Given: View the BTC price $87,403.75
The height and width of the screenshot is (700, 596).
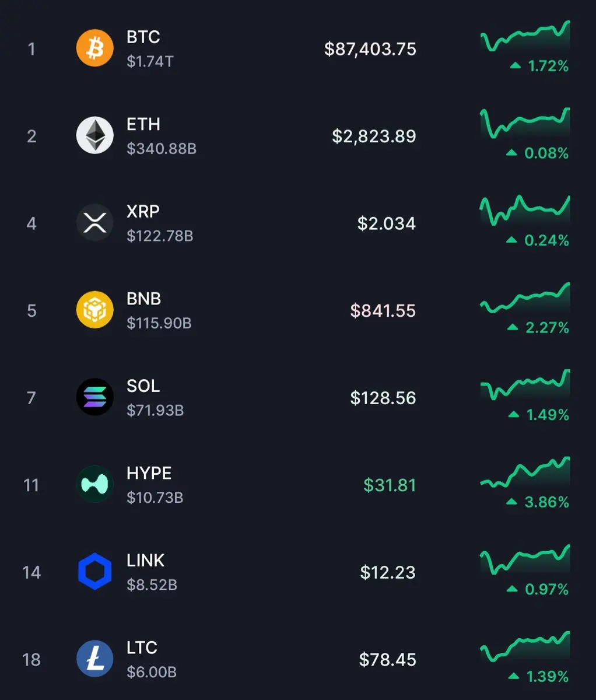Looking at the screenshot, I should coord(370,49).
